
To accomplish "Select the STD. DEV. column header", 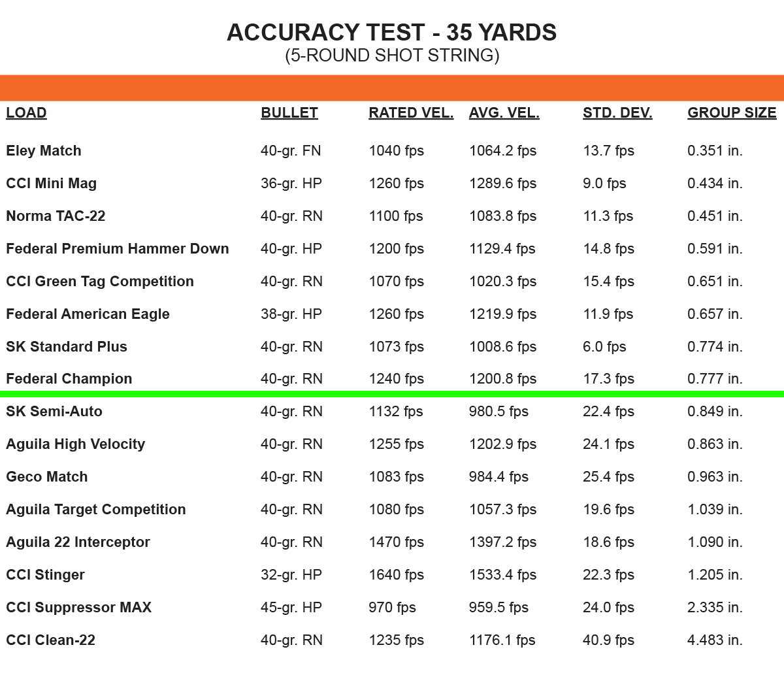I will tap(617, 113).
